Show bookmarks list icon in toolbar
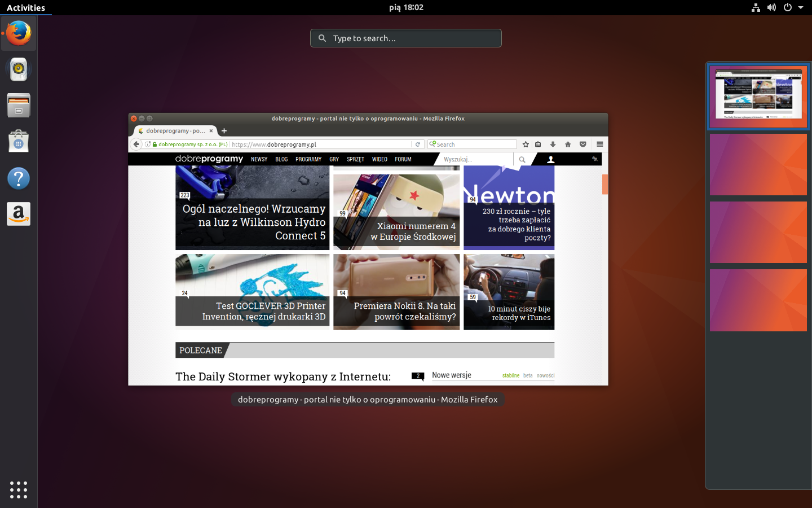Screen dimensions: 812x508 (x=538, y=144)
